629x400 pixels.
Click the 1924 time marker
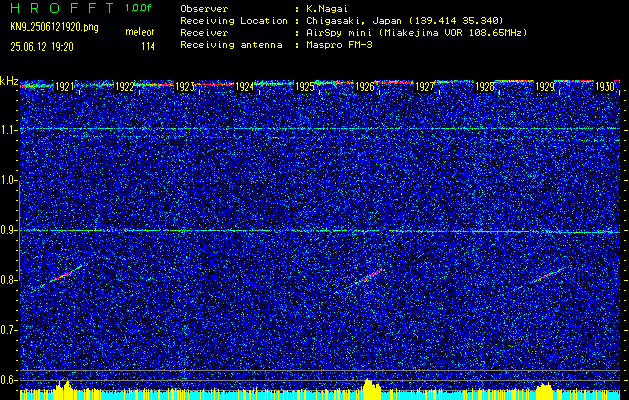(x=244, y=87)
